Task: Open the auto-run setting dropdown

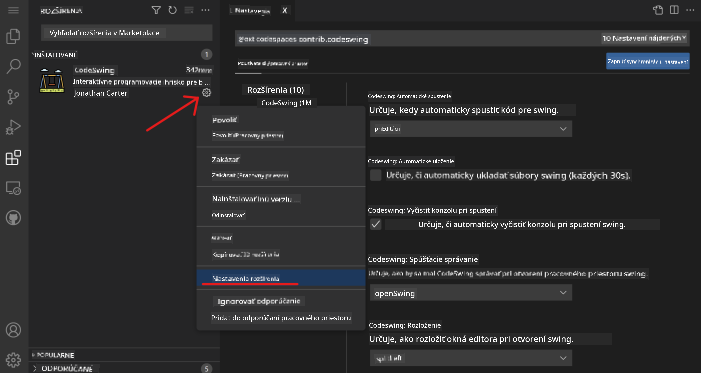Action: (471, 129)
